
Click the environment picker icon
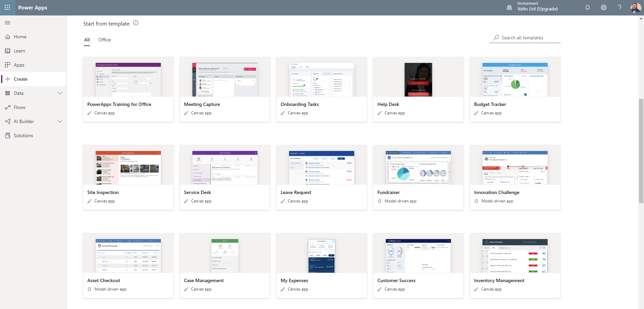click(x=509, y=7)
